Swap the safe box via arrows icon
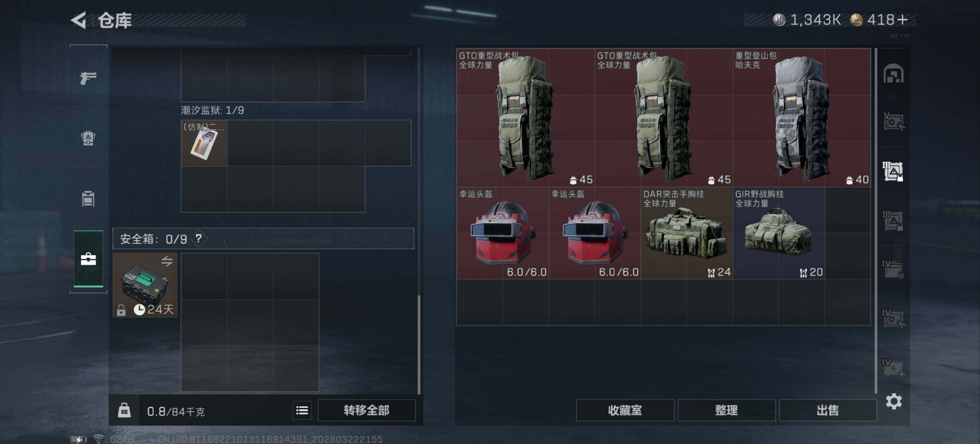The image size is (980, 444). 167,261
